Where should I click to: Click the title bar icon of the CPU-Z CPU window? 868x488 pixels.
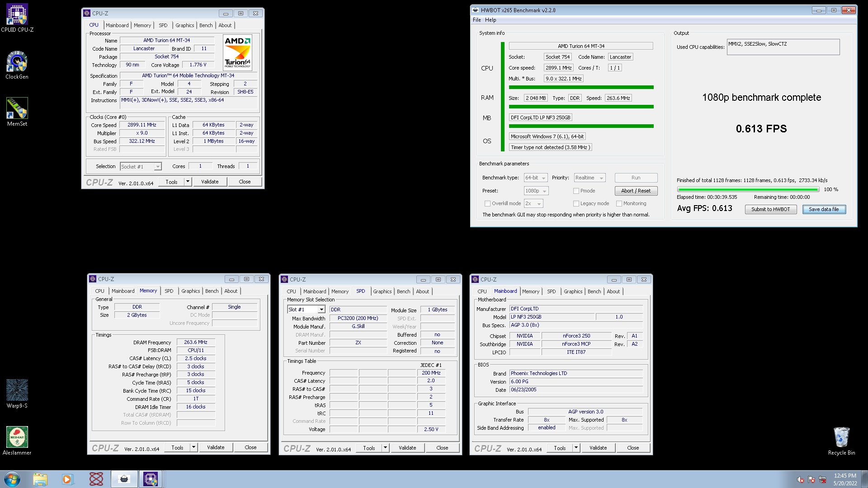pyautogui.click(x=87, y=13)
